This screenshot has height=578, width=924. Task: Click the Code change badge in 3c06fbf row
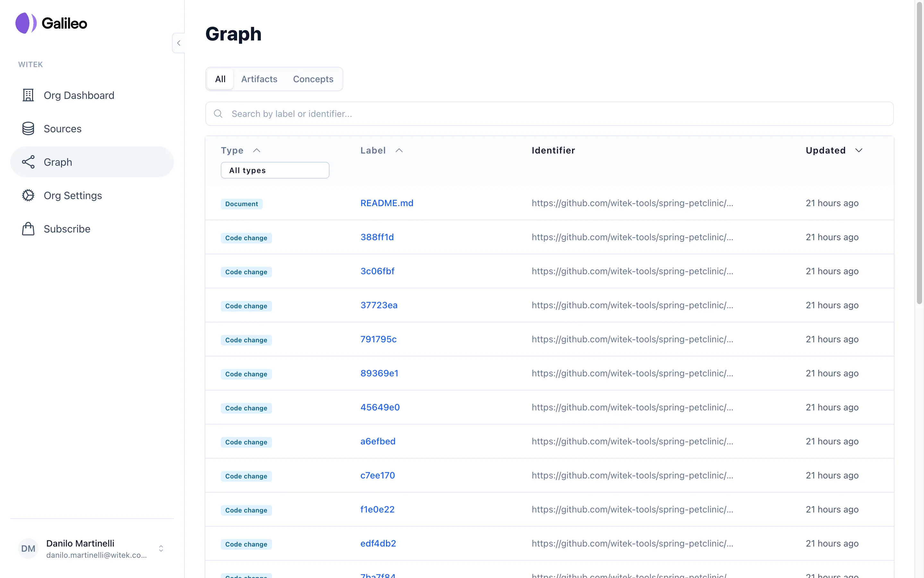[246, 272]
